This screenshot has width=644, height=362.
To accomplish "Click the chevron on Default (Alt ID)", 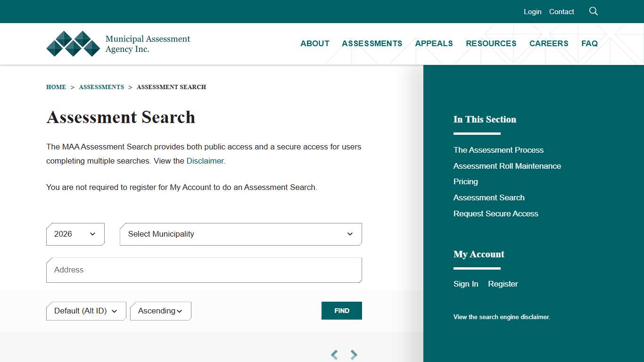I will [115, 311].
